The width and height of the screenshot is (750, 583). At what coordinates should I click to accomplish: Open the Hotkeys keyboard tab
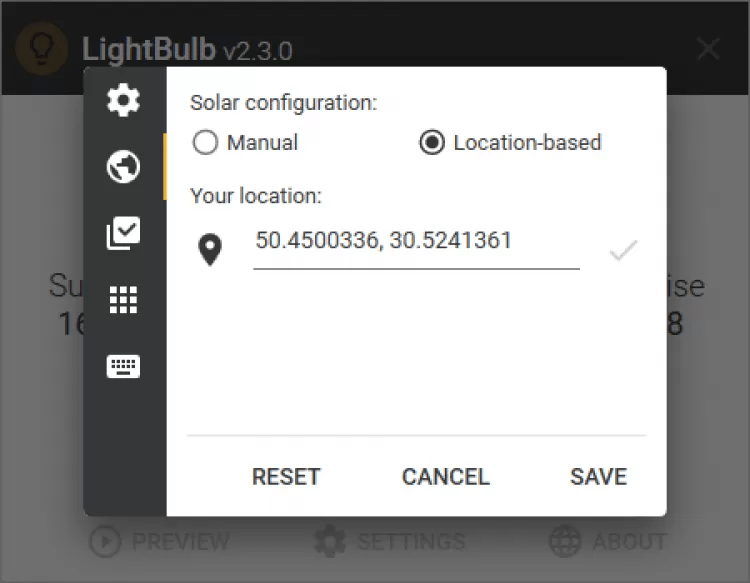[124, 367]
